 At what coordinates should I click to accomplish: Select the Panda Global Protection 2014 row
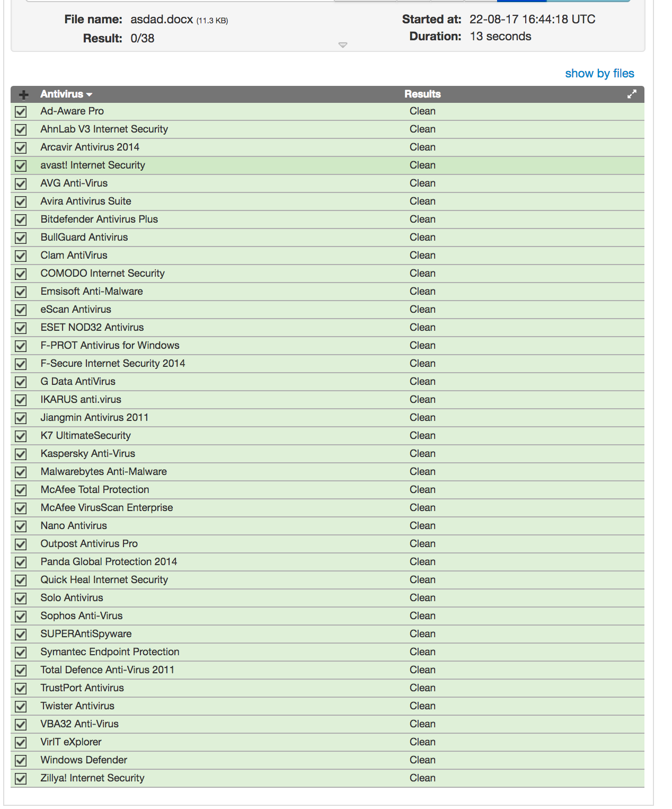109,561
